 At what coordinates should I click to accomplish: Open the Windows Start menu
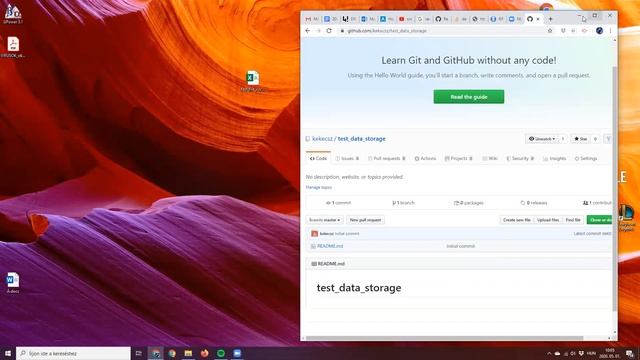(8, 353)
